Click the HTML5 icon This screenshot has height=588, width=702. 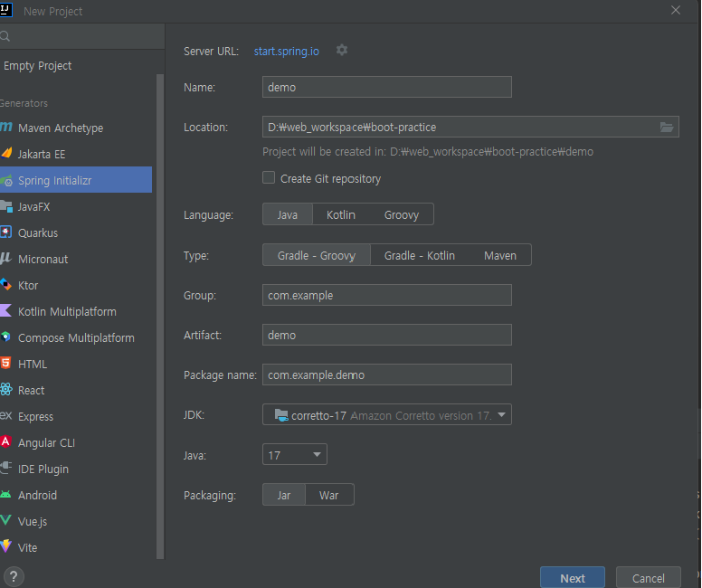coord(6,364)
